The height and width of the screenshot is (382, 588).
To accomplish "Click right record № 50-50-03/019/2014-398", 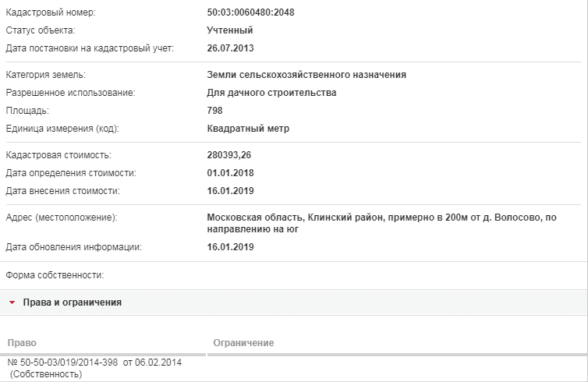I will (x=62, y=363).
